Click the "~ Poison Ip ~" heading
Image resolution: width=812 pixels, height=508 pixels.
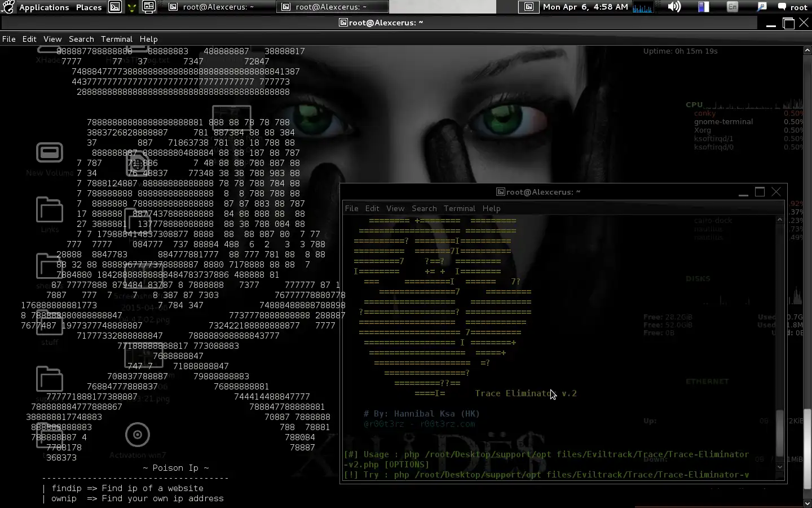[x=176, y=468]
